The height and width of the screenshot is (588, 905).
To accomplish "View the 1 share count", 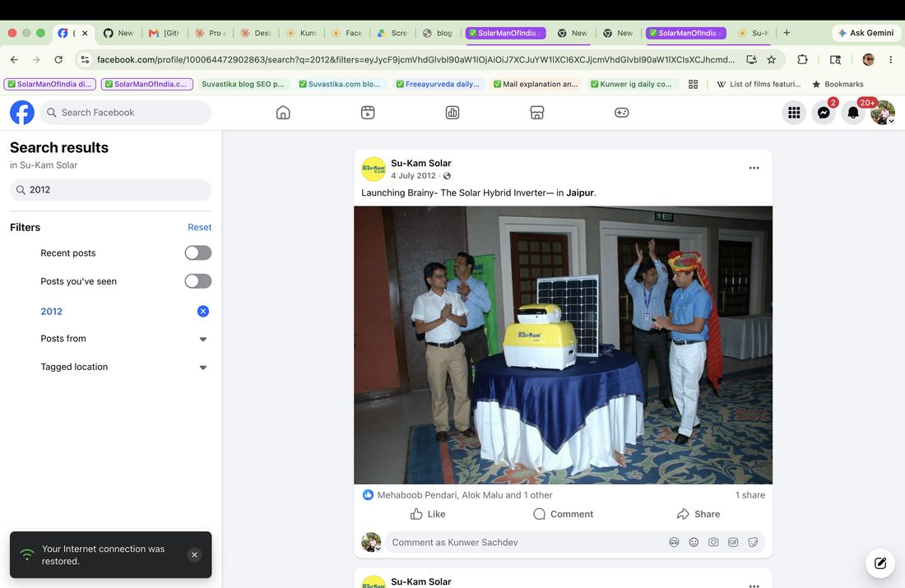I will [750, 495].
